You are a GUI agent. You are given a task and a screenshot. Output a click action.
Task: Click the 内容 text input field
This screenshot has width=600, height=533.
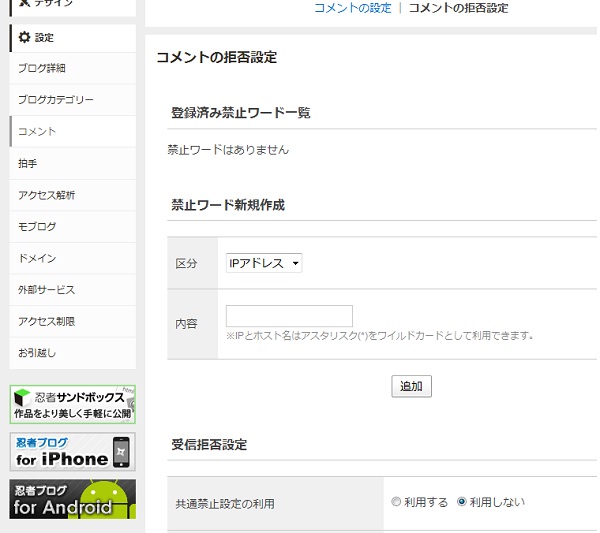(x=289, y=316)
